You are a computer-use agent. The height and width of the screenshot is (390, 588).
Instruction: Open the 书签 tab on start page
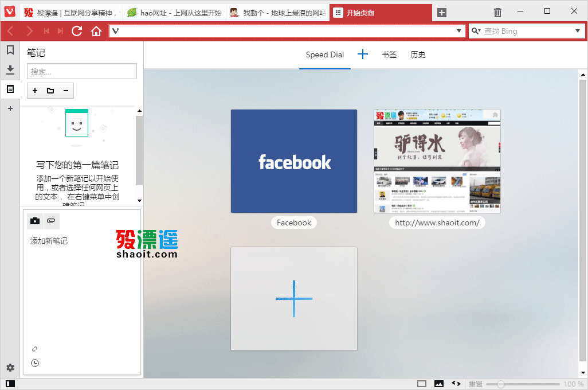pos(389,55)
